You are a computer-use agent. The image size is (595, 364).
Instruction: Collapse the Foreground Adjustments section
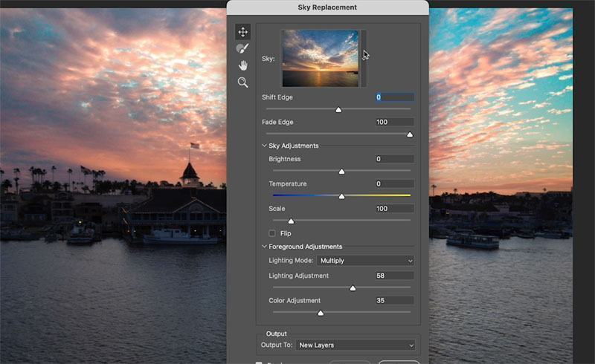click(264, 247)
